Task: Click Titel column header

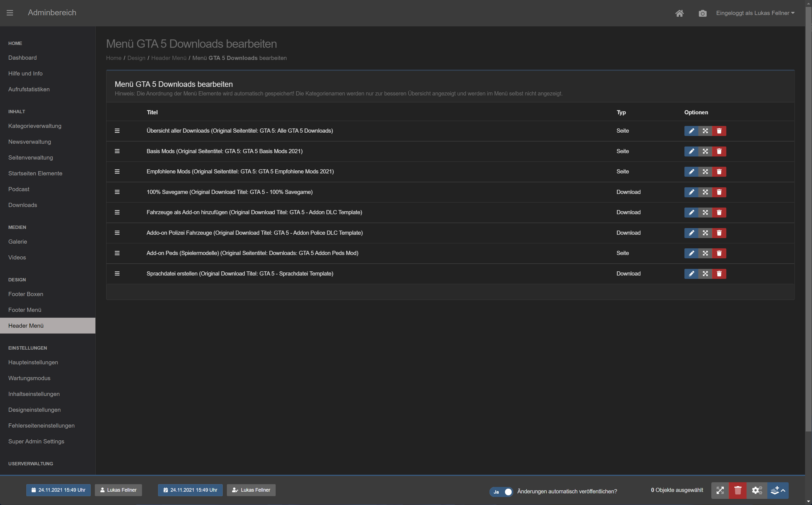Action: click(152, 112)
